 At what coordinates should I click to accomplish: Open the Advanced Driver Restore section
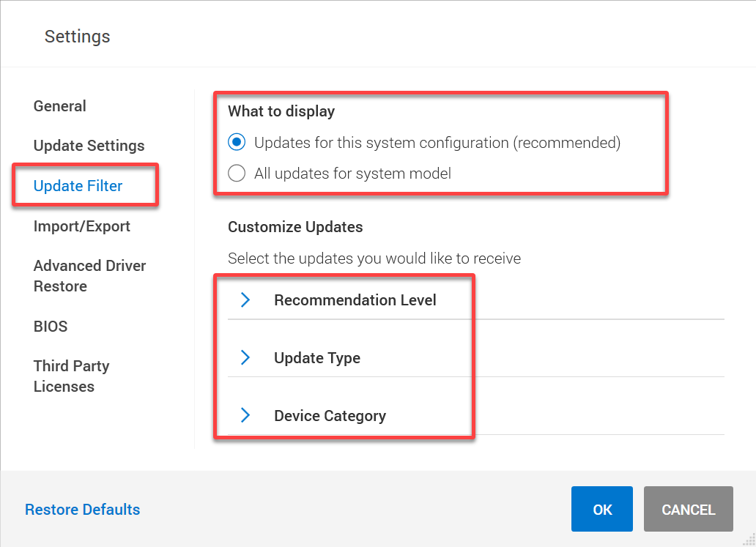coord(89,275)
